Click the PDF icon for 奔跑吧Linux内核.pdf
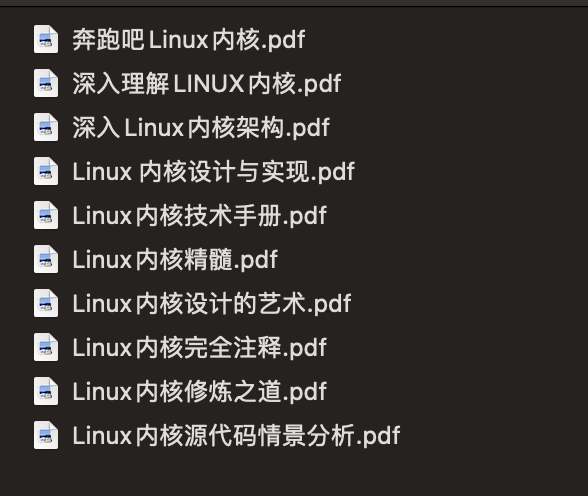Screen dimensions: 588x496 coord(46,39)
